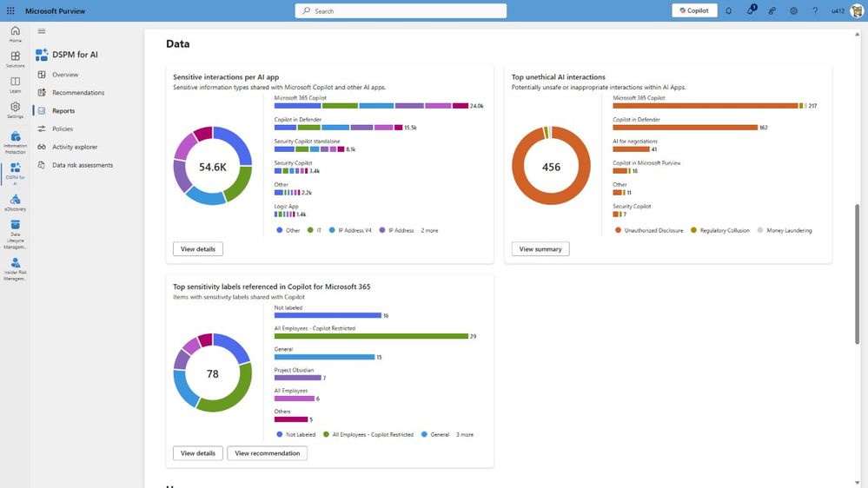Click the Activity explorer binoculars icon
868x488 pixels.
click(x=42, y=147)
